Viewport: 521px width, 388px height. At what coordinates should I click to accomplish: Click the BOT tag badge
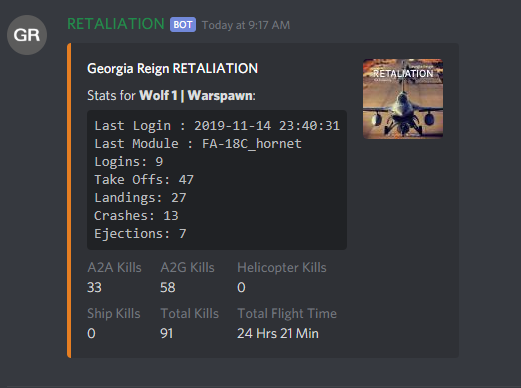tap(183, 25)
